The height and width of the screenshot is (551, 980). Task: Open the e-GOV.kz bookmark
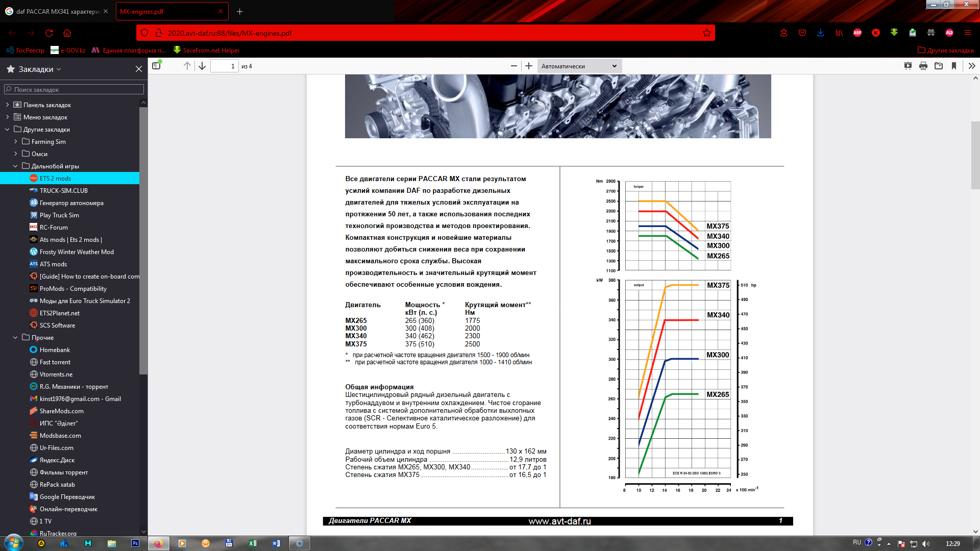point(68,50)
